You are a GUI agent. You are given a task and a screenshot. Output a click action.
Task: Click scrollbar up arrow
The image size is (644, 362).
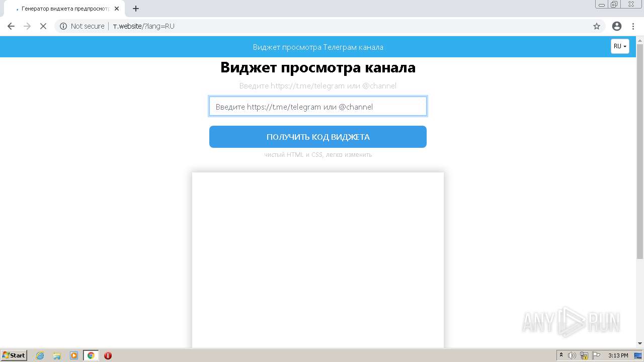click(x=640, y=40)
